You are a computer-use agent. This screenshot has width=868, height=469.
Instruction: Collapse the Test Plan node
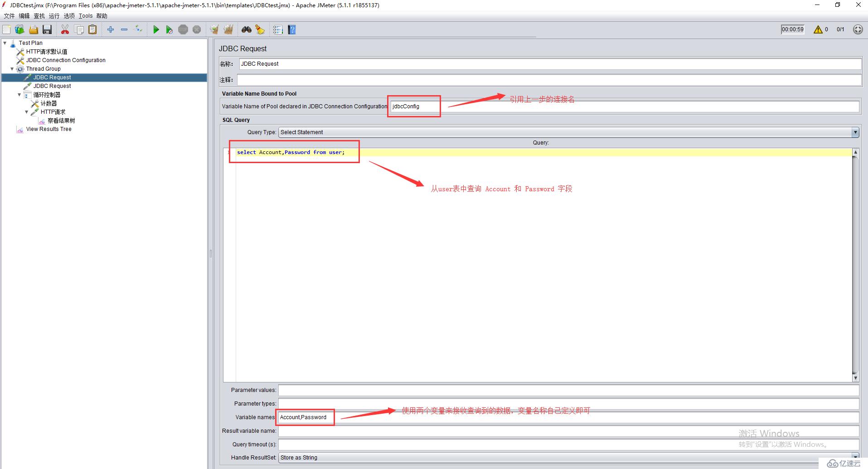pos(5,43)
